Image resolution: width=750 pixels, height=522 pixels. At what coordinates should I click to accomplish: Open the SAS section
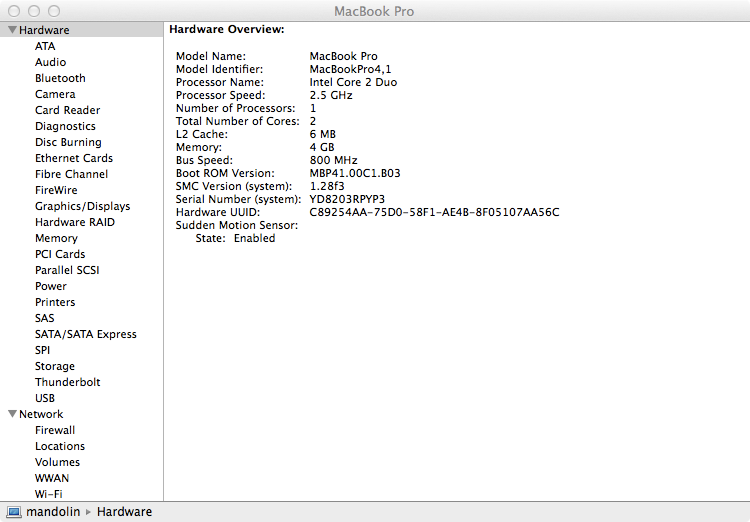pos(44,318)
